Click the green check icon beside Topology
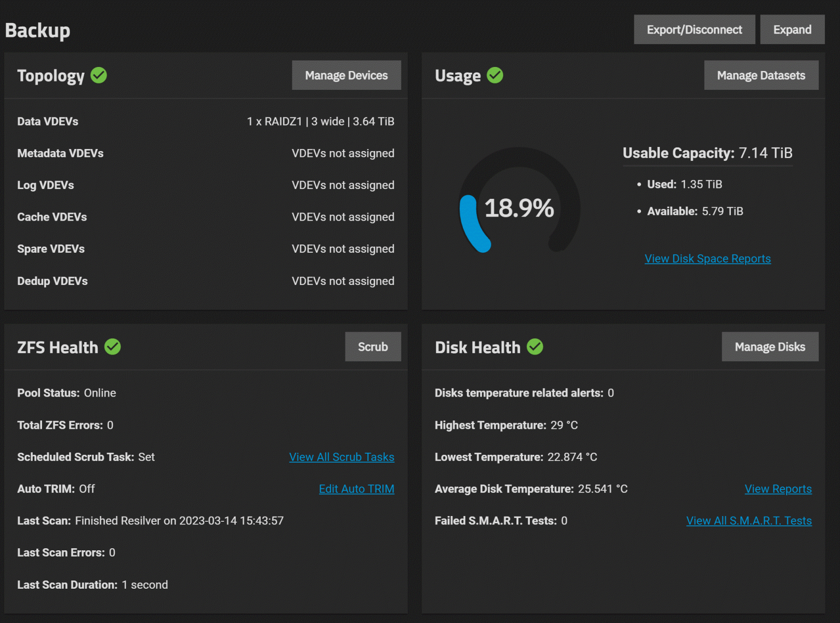The image size is (840, 623). [x=99, y=75]
